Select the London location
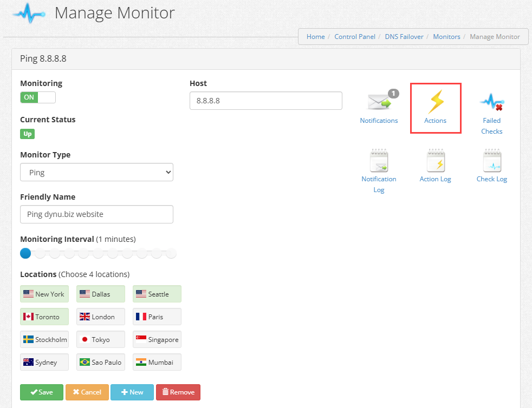 tap(101, 317)
